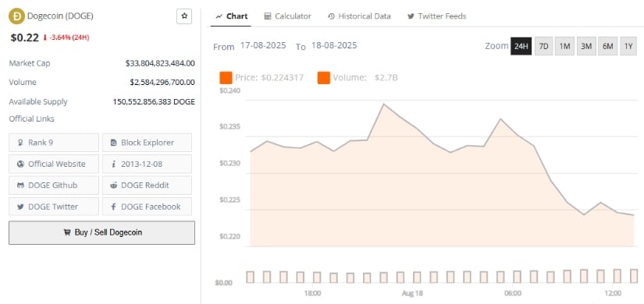Open the DOGE Facebook link
This screenshot has height=304, width=644.
coord(147,207)
